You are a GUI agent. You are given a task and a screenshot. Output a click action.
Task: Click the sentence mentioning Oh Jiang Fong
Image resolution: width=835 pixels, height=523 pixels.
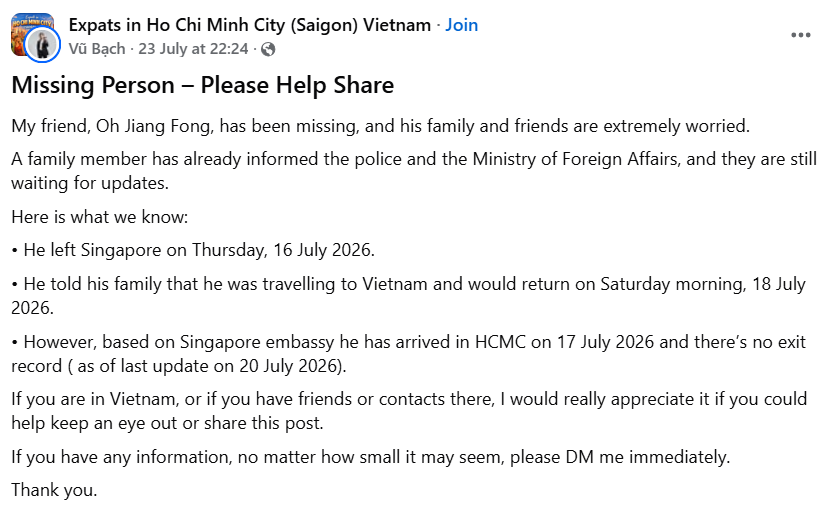[380, 126]
